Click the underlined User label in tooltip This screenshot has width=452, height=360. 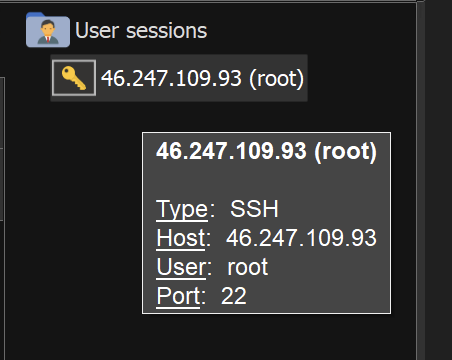point(182,267)
